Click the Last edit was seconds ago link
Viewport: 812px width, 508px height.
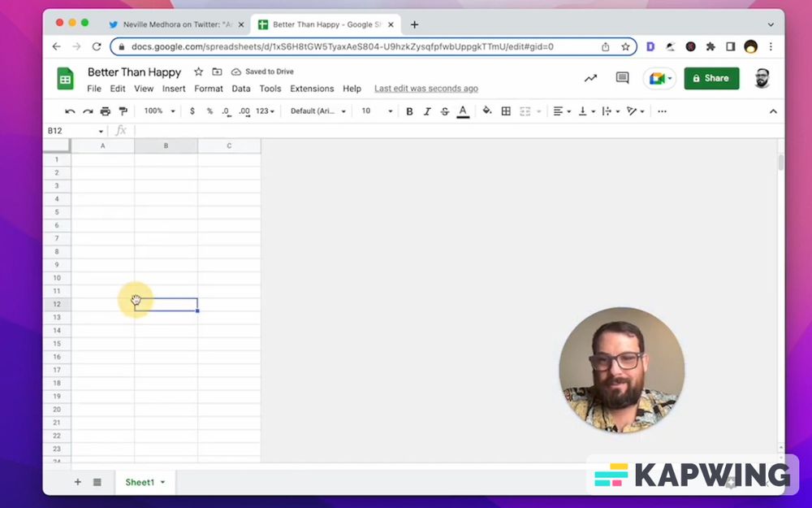coord(425,88)
